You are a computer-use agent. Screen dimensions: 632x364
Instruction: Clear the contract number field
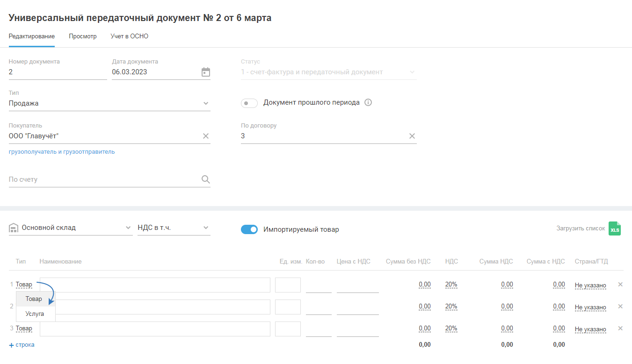click(x=412, y=136)
